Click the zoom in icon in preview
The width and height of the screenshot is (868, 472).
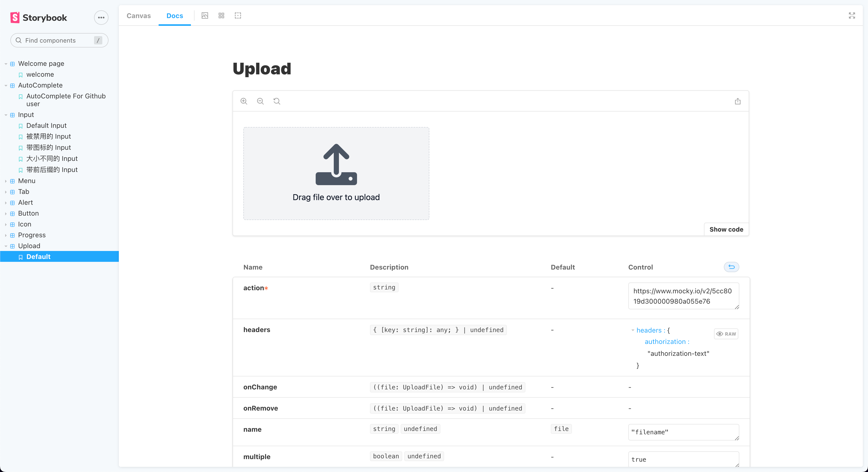[244, 101]
